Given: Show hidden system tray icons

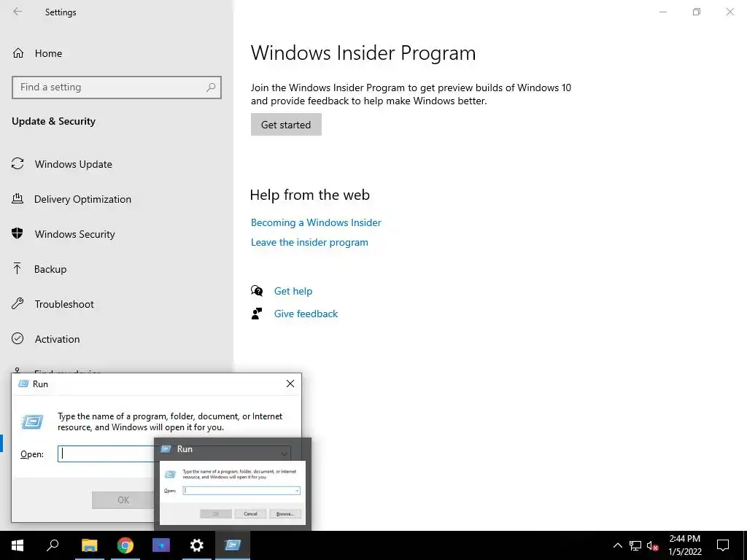Looking at the screenshot, I should [x=617, y=545].
